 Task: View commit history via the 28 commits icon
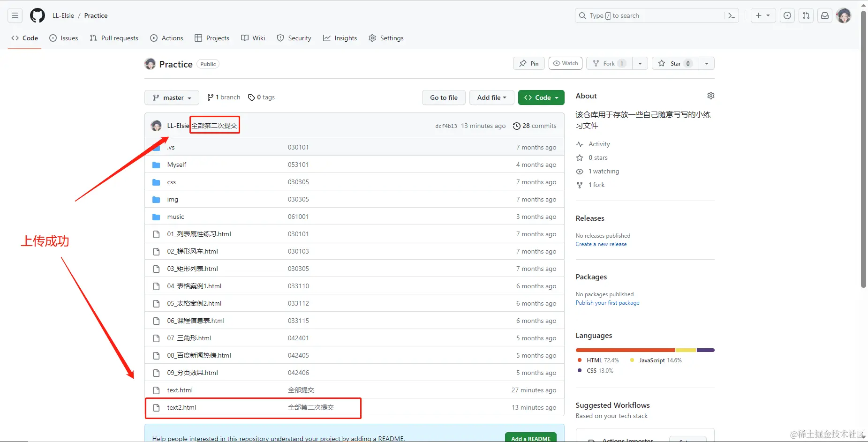pos(517,126)
